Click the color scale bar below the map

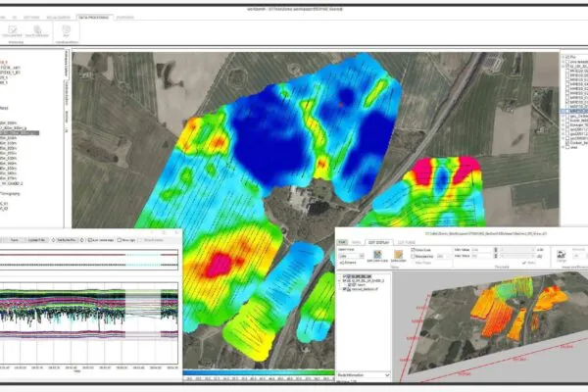pos(259,372)
